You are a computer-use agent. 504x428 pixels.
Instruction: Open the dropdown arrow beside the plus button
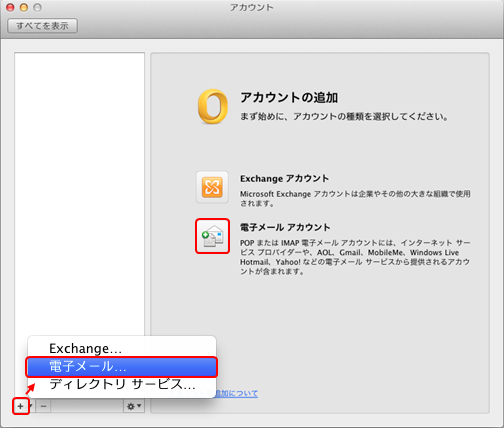31,406
